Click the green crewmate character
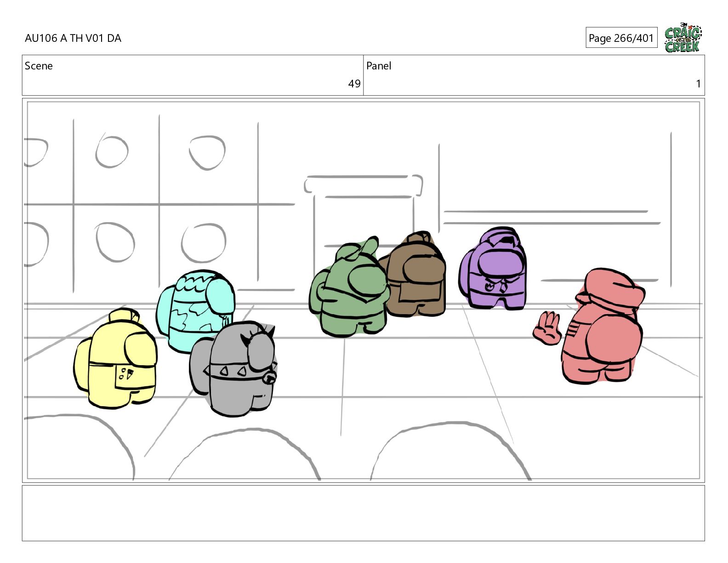 click(350, 287)
